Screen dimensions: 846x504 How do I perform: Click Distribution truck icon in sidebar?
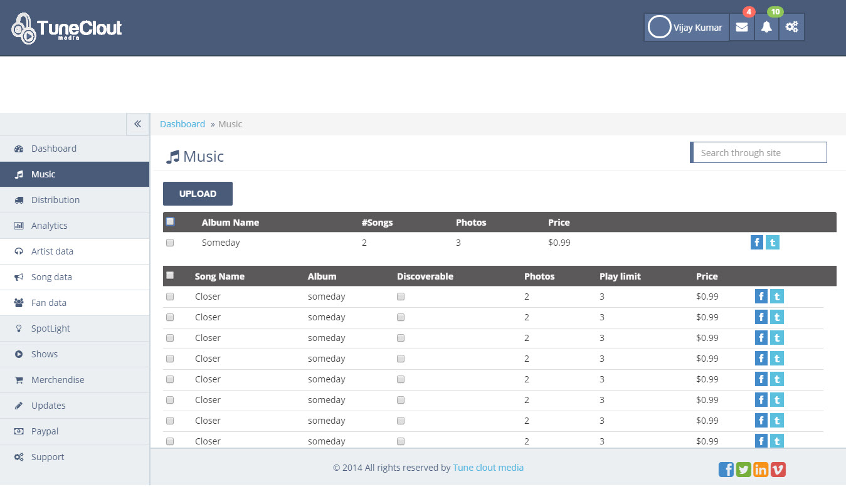[x=19, y=201]
